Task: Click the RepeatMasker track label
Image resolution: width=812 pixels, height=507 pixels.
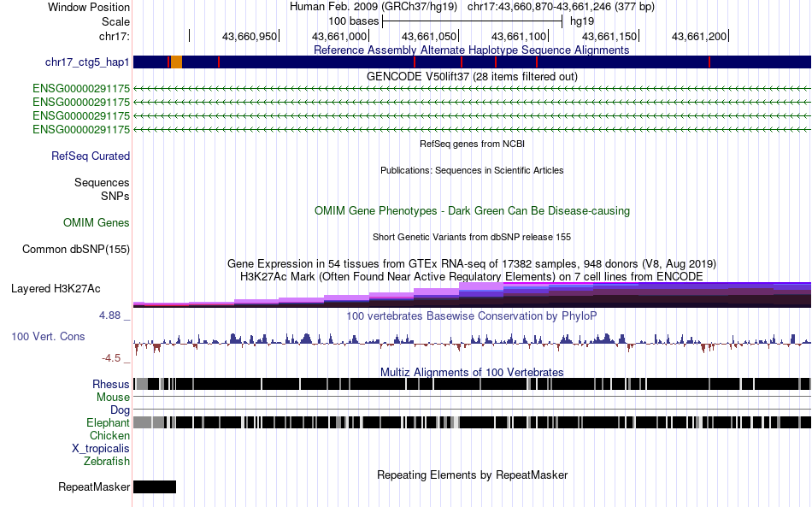Action: tap(94, 486)
